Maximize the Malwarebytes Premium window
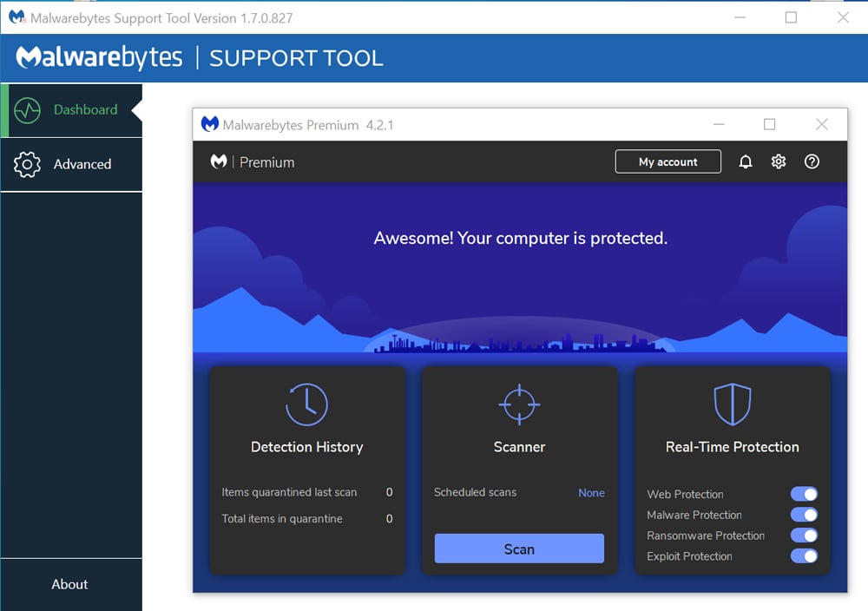 coord(769,125)
